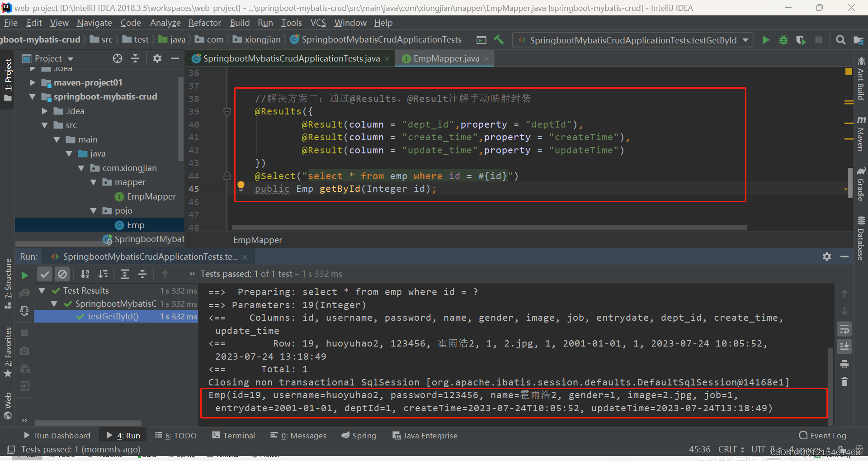The width and height of the screenshot is (868, 461).
Task: Click the CRLF line separator in status bar
Action: point(731,449)
